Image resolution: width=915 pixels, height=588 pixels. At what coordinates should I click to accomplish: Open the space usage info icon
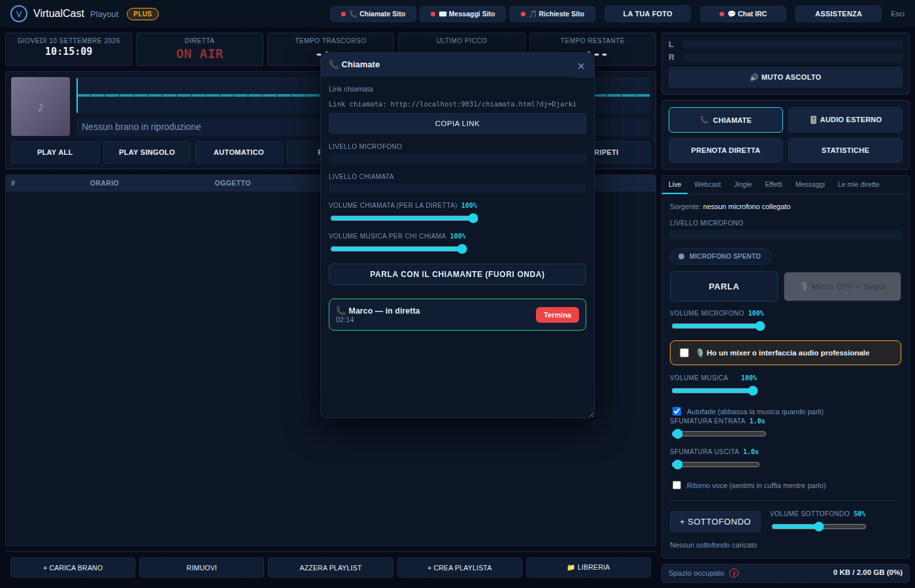[x=734, y=573]
